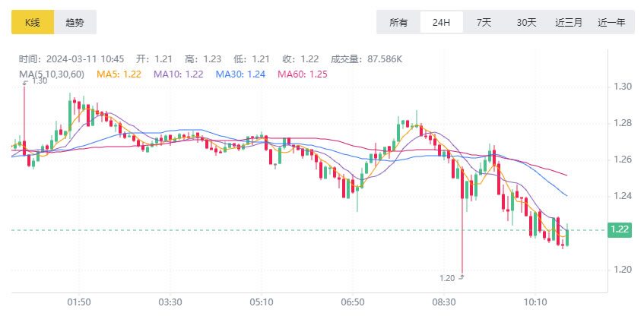Image resolution: width=644 pixels, height=316 pixels.
Task: Select the 所有 time range
Action: (x=398, y=22)
